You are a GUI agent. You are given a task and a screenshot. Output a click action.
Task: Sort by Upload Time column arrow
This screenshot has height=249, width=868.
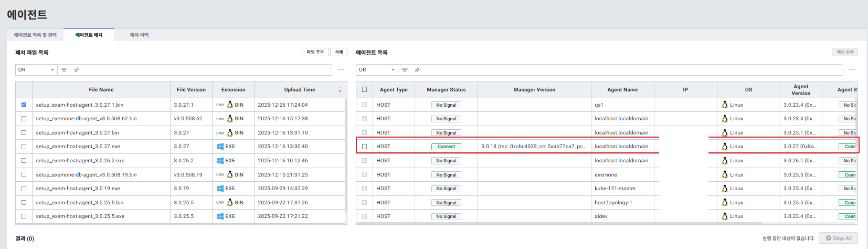click(x=340, y=90)
